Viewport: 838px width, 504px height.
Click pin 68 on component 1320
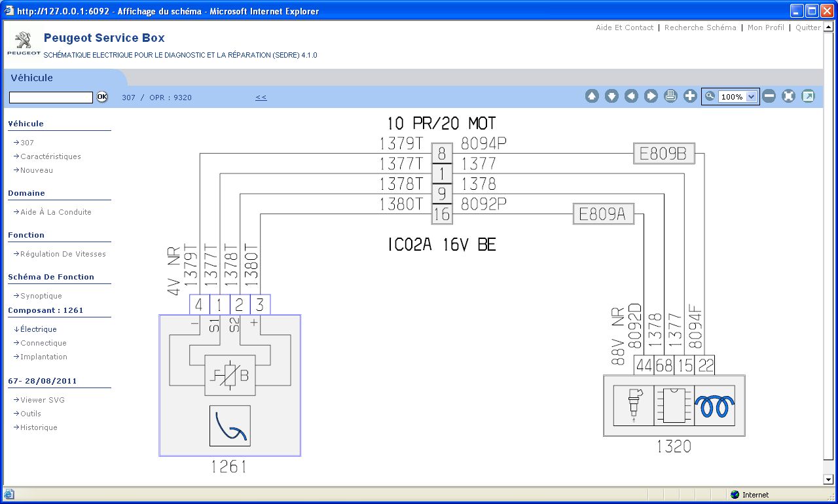point(665,365)
